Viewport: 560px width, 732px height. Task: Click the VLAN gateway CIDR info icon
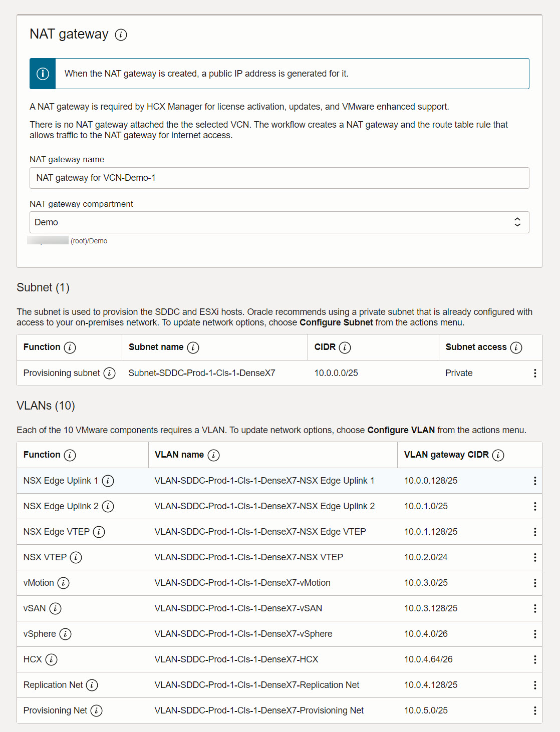pyautogui.click(x=497, y=455)
